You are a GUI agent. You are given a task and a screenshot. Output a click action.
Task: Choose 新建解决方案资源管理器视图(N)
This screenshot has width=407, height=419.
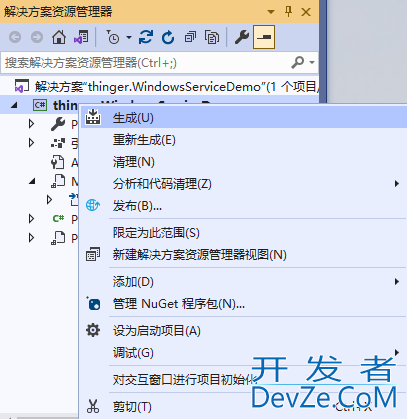pyautogui.click(x=244, y=254)
